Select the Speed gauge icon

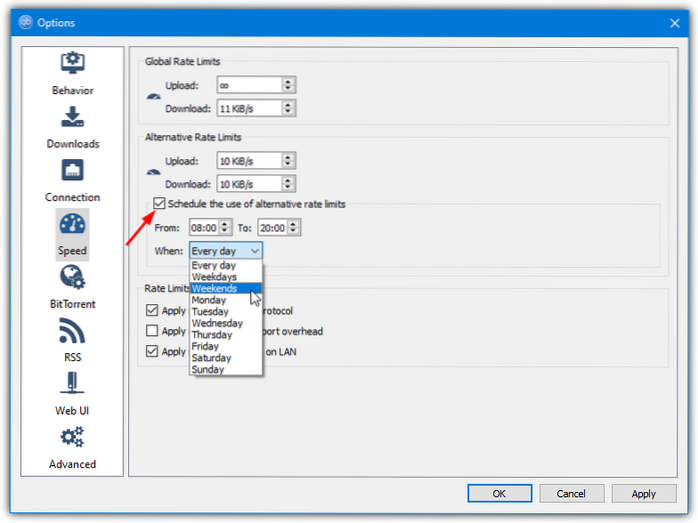pyautogui.click(x=72, y=225)
